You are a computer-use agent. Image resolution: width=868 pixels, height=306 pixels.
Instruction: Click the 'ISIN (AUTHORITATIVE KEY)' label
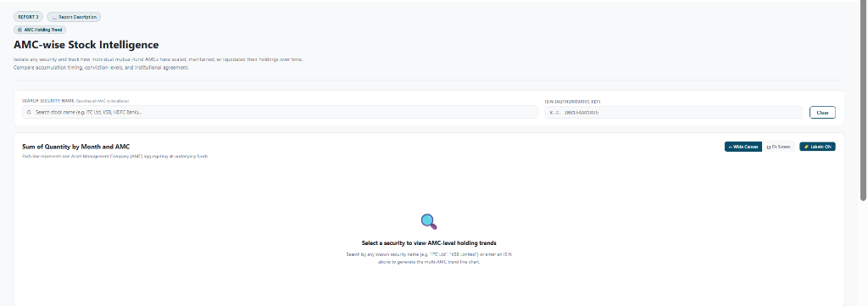tap(572, 102)
